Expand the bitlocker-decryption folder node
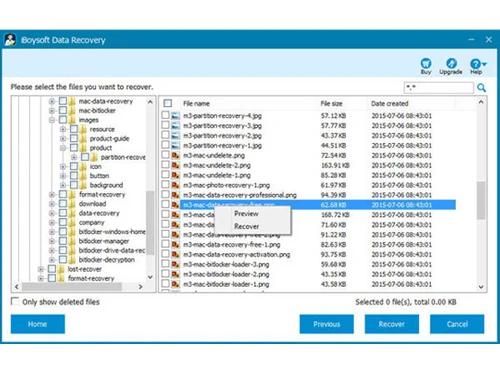The image size is (500, 375). click(52, 260)
